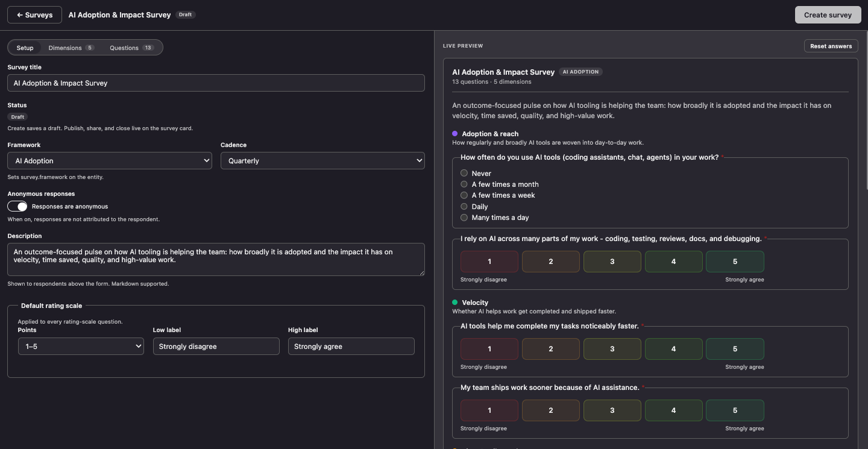Click the Description text area
Viewport: 868px width, 449px height.
(x=216, y=259)
